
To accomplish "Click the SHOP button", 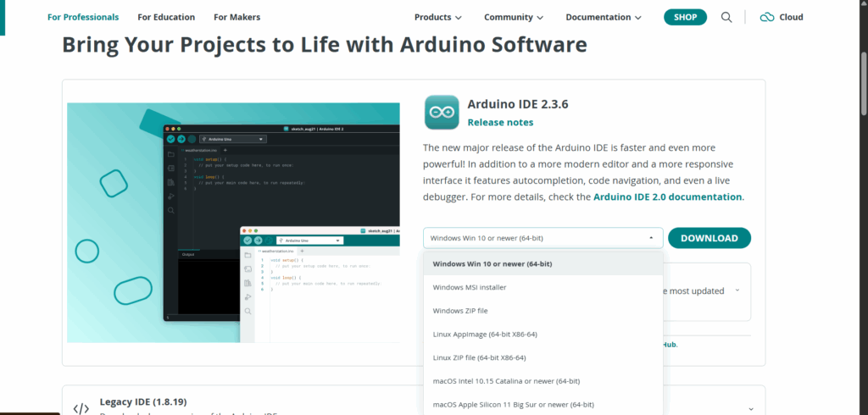I will tap(685, 17).
